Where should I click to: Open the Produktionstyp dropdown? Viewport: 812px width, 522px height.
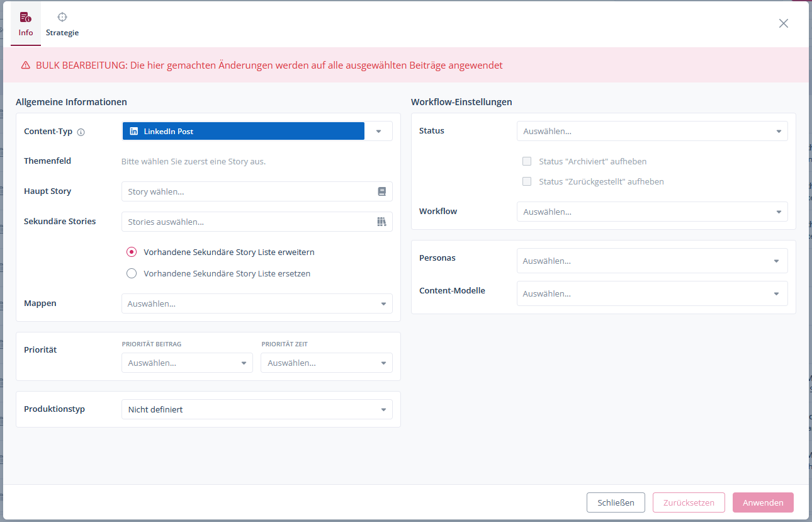pos(257,409)
